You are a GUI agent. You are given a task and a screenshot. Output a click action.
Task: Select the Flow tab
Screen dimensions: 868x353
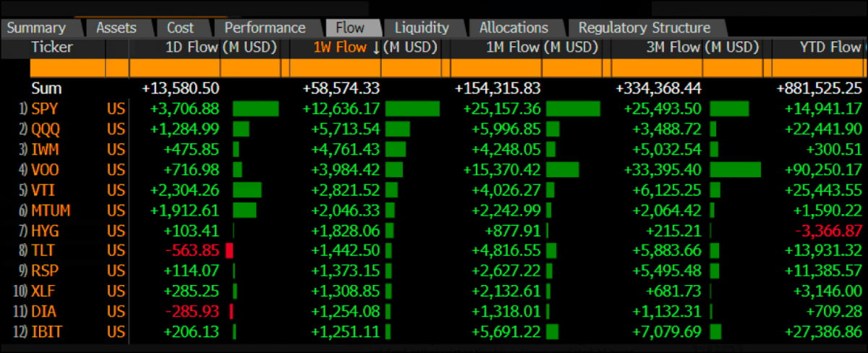[350, 28]
